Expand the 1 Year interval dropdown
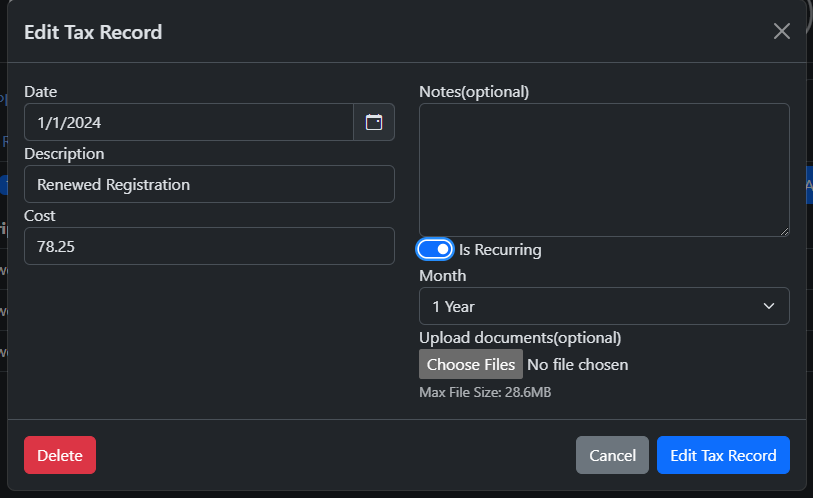This screenshot has height=498, width=813. 603,306
